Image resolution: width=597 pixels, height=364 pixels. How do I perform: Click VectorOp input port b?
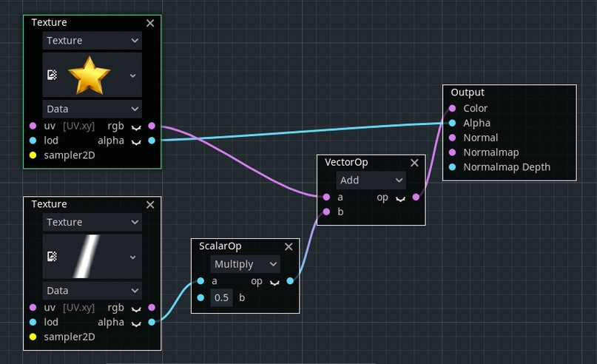click(326, 212)
